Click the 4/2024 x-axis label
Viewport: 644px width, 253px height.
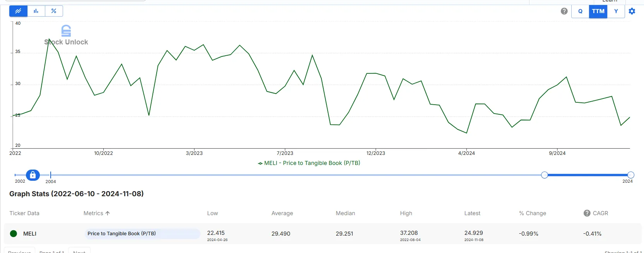tap(466, 153)
